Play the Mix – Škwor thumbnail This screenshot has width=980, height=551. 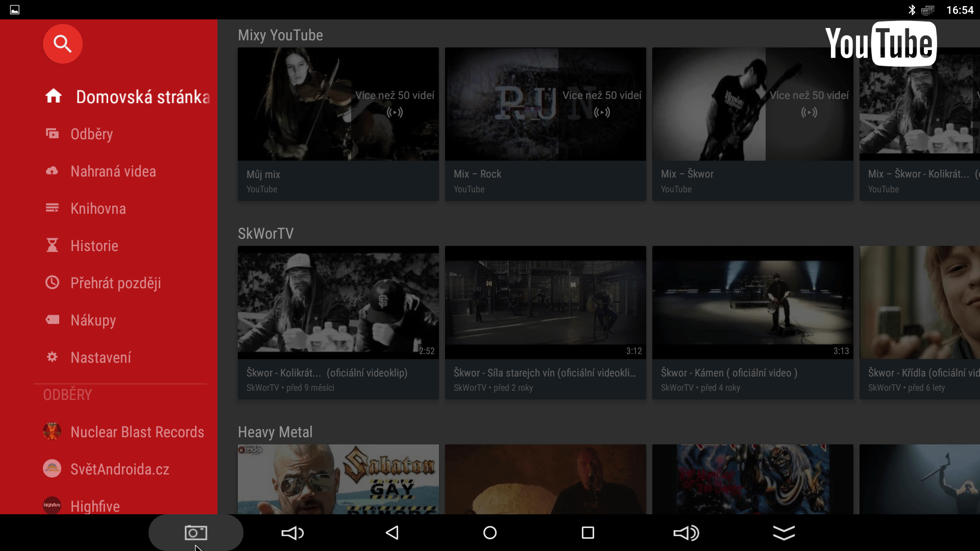pos(752,104)
